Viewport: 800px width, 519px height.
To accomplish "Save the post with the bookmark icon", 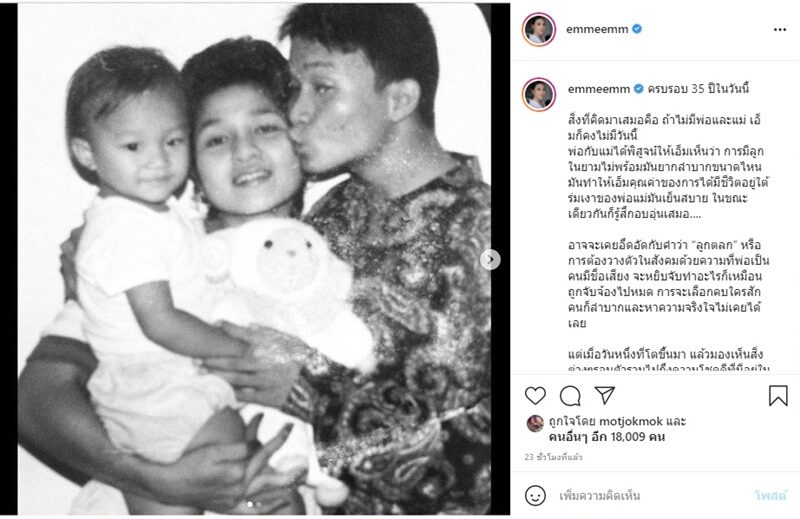I will pyautogui.click(x=778, y=396).
